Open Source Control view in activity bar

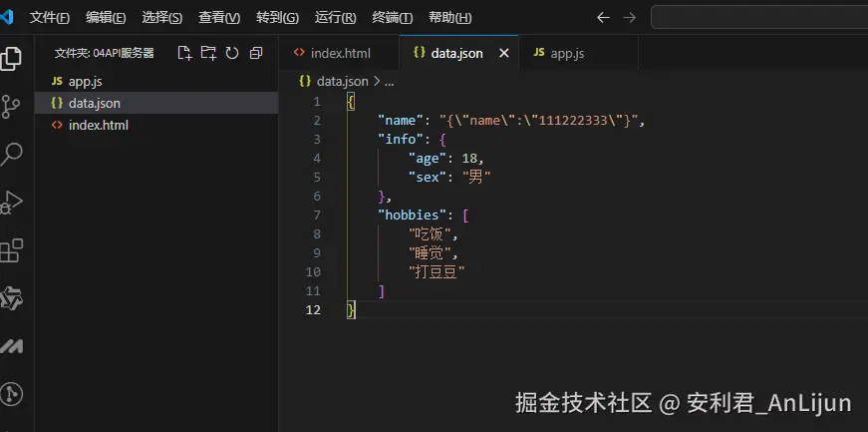[x=10, y=106]
